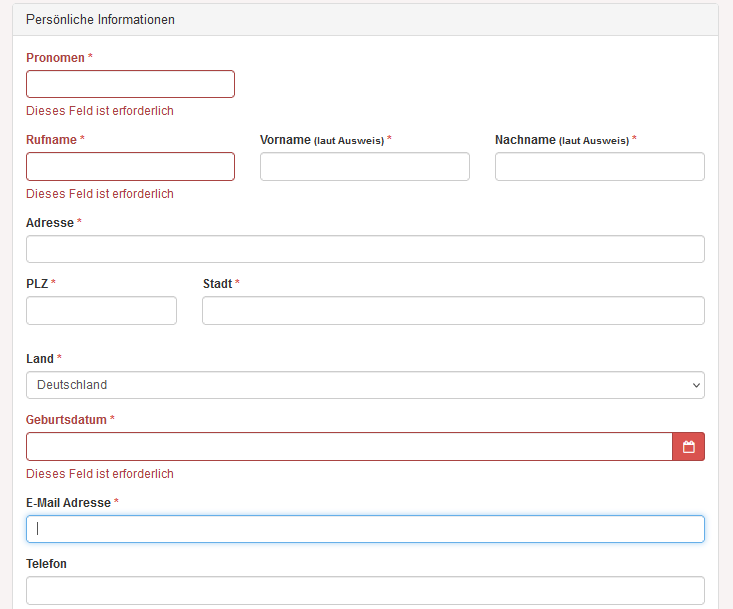This screenshot has width=733, height=609.
Task: Select the Vorname (laut Ausweis) input box
Action: coord(365,166)
